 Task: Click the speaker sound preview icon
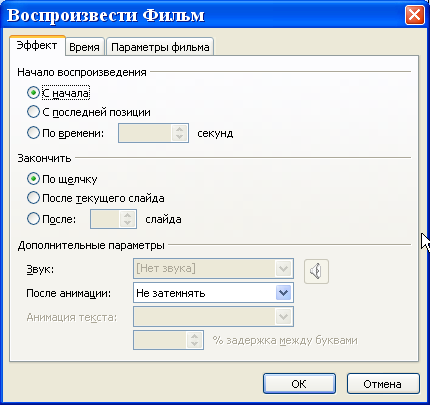[316, 271]
